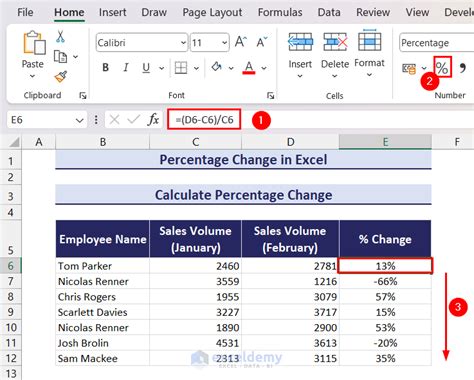
Task: Select cell showing 35%
Action: [385, 358]
